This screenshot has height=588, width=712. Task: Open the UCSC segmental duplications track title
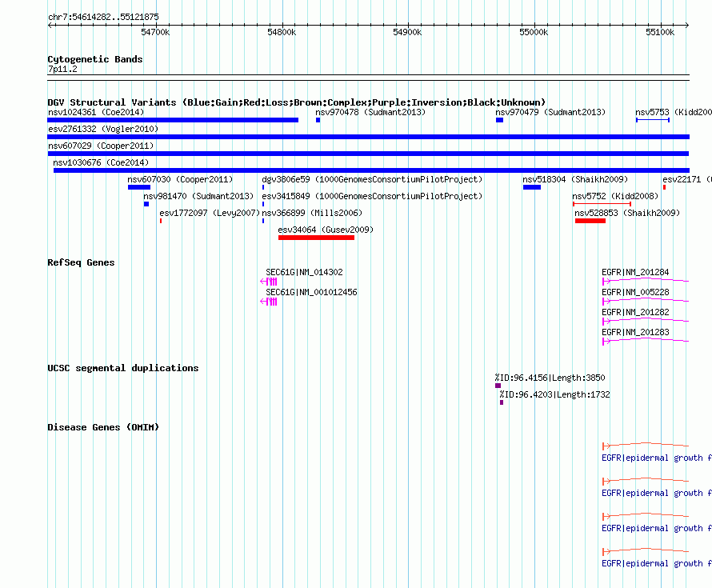coord(123,368)
